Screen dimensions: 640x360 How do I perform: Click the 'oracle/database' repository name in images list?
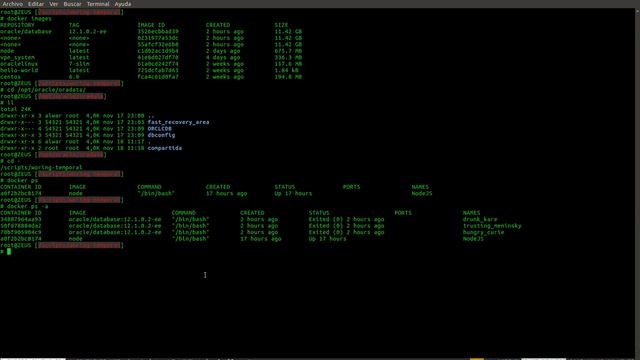click(26, 31)
